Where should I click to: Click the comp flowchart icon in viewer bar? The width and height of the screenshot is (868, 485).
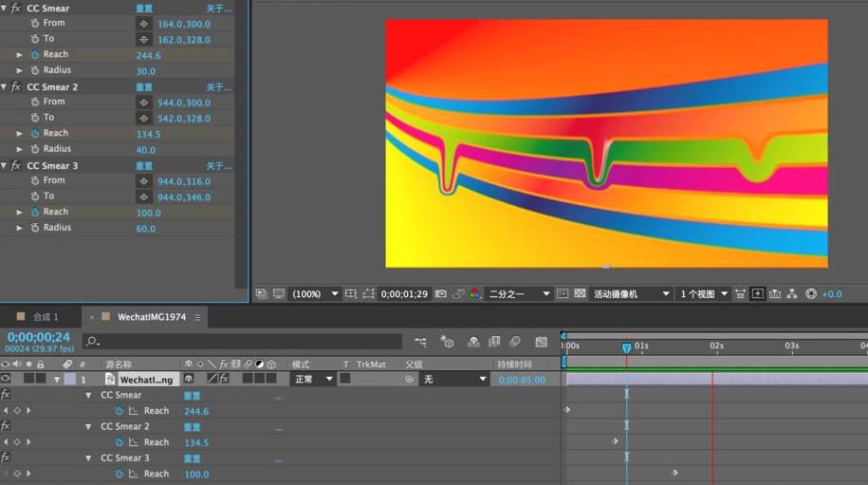792,294
